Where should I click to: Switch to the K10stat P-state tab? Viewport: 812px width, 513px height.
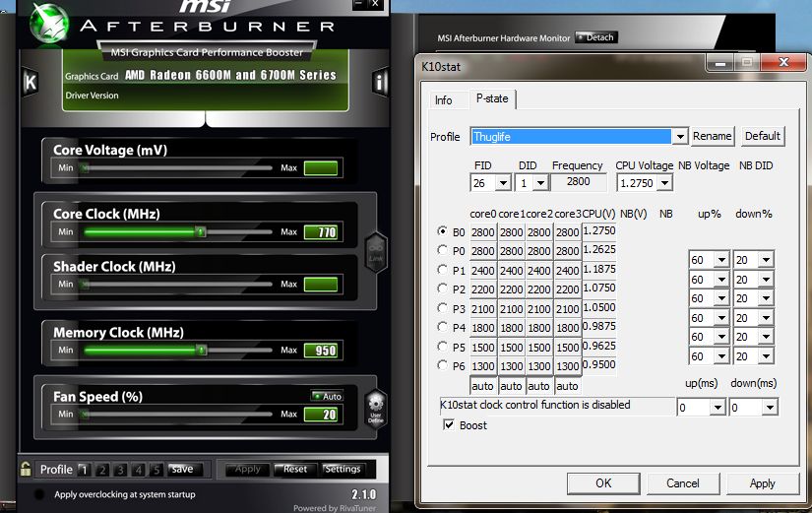(492, 98)
